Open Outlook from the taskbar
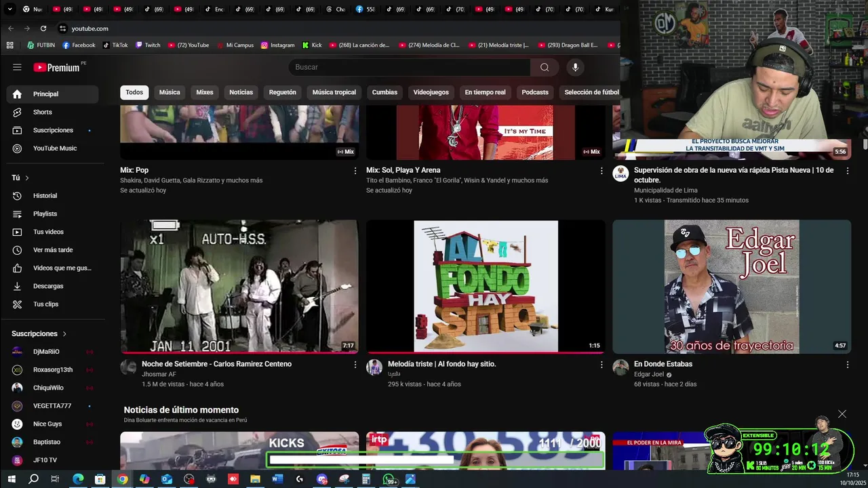 click(x=167, y=479)
